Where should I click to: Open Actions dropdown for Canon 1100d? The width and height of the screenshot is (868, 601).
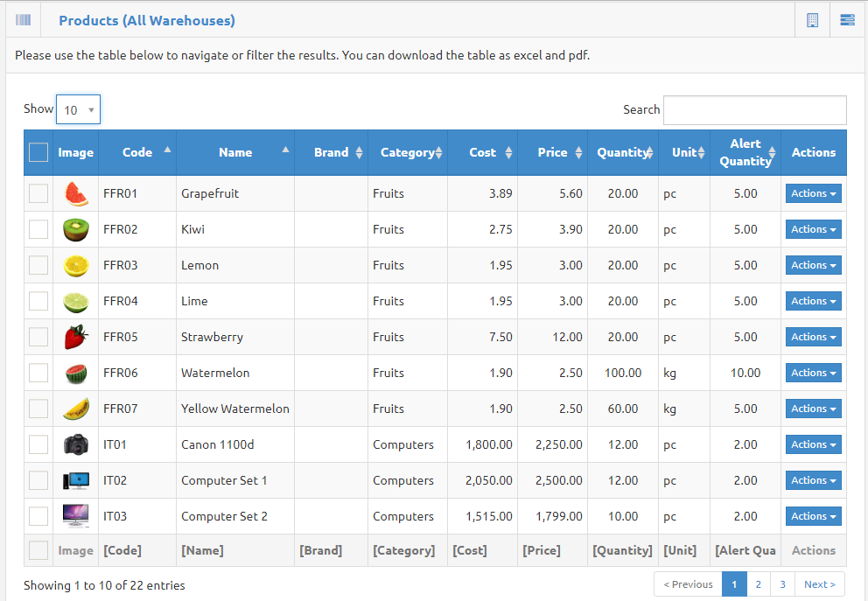[x=813, y=444]
